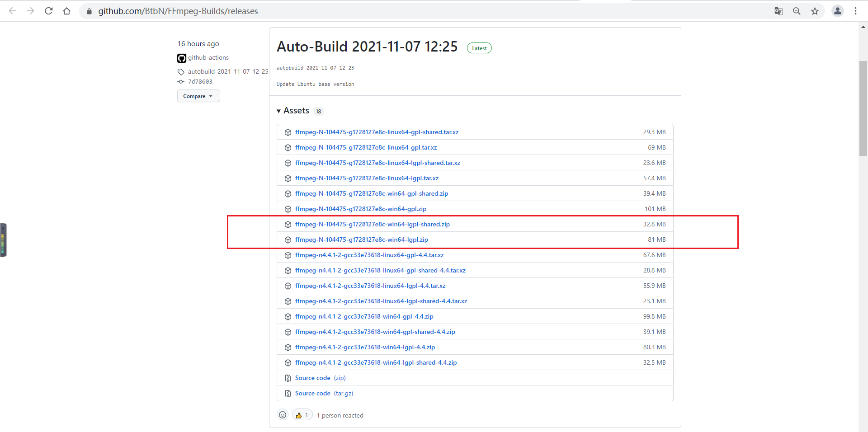Click the 101 MB file size text
Image resolution: width=868 pixels, height=432 pixels.
[655, 209]
